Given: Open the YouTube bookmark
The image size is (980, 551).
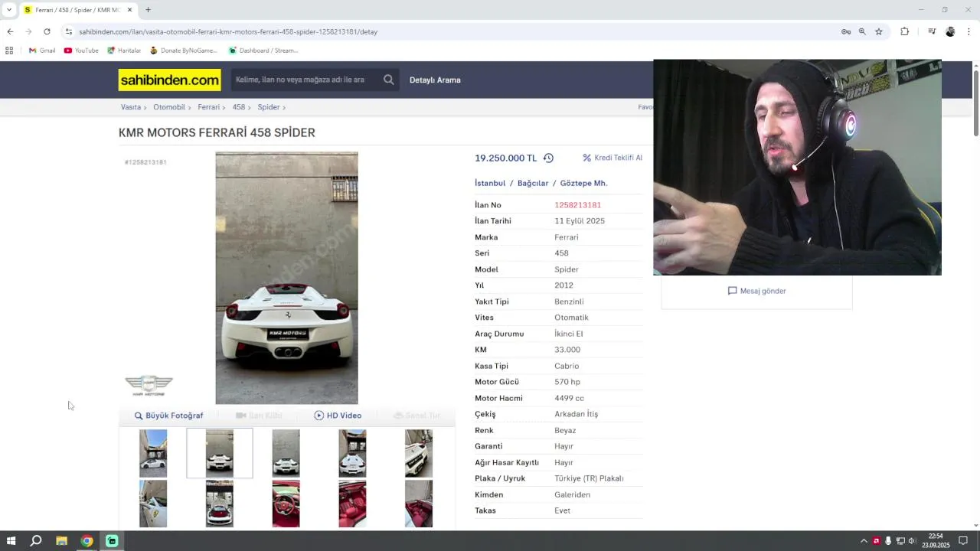Looking at the screenshot, I should click(x=81, y=51).
